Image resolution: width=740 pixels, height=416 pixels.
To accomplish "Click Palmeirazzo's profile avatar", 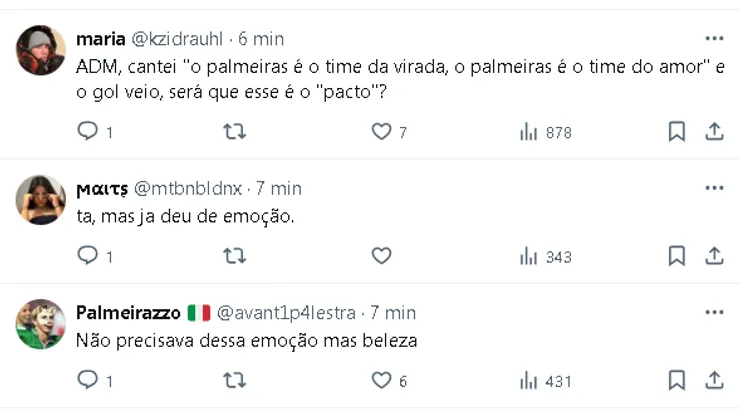I will coord(41,324).
